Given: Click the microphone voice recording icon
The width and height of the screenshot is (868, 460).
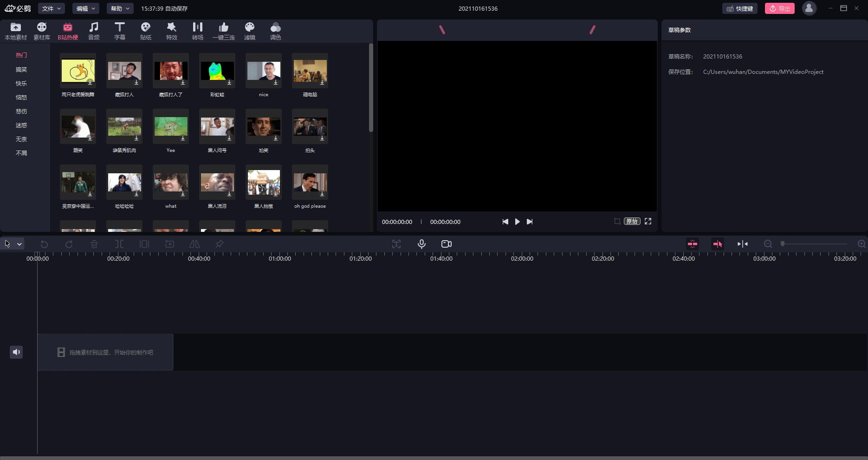Looking at the screenshot, I should coord(421,244).
